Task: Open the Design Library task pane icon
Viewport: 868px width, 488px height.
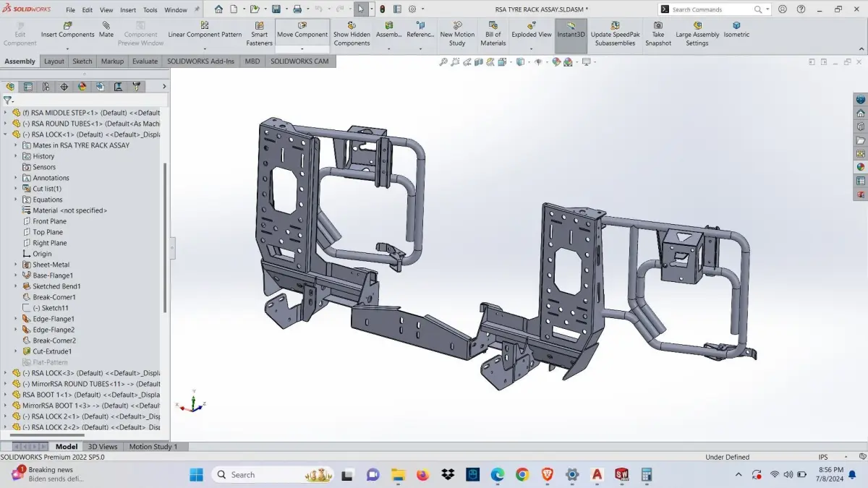Action: tap(860, 127)
